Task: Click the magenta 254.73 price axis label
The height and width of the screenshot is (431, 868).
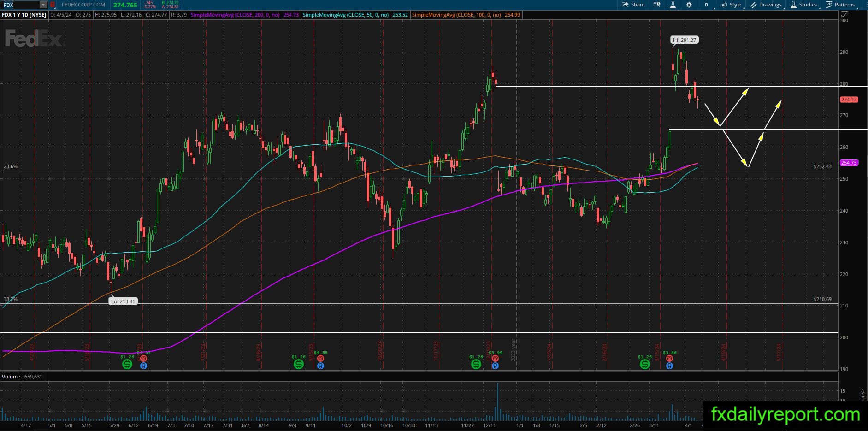Action: [849, 163]
